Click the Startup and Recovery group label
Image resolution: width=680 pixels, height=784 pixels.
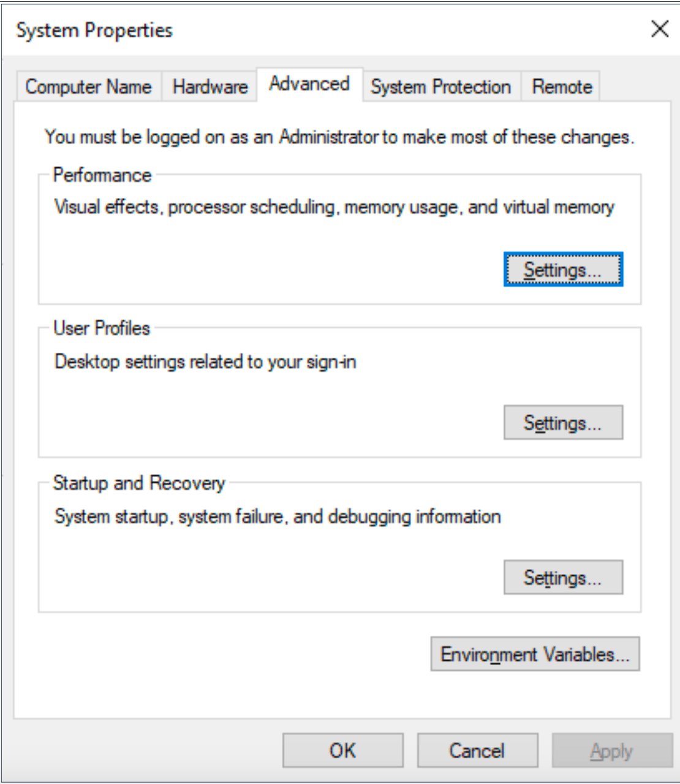point(139,483)
